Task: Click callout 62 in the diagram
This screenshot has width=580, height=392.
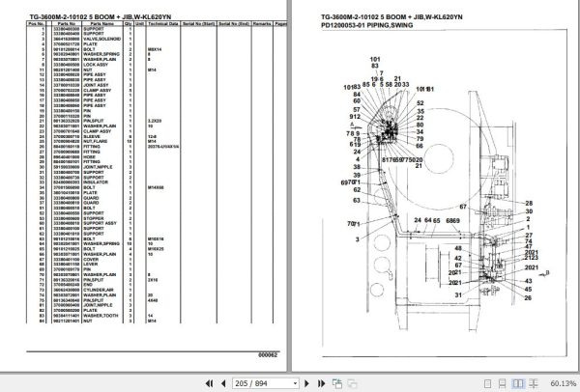Action: pyautogui.click(x=357, y=190)
